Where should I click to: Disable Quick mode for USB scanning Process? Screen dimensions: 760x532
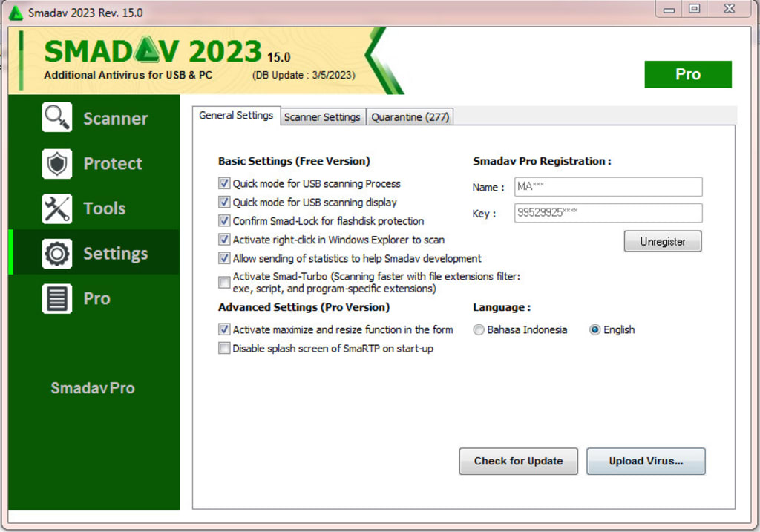point(224,183)
